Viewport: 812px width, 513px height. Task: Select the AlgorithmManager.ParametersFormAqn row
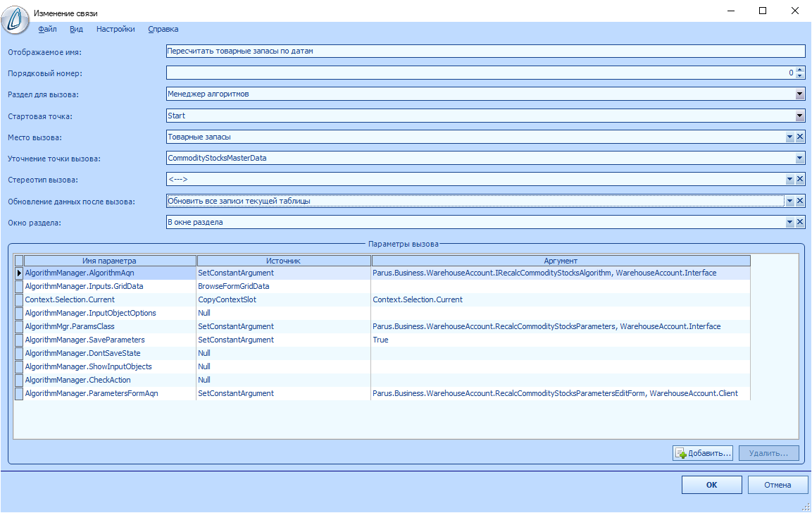pyautogui.click(x=382, y=393)
